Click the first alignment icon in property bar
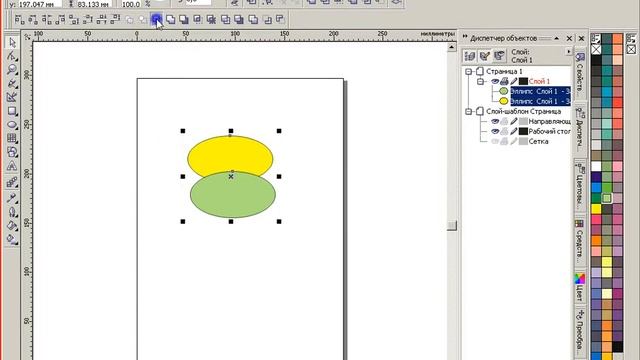This screenshot has width=640, height=360. tap(20, 19)
